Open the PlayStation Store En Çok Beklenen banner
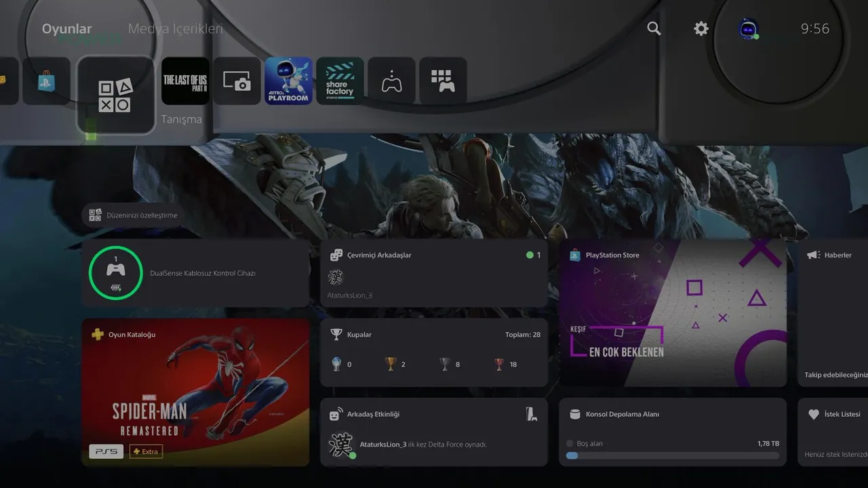868x488 pixels. (x=673, y=312)
